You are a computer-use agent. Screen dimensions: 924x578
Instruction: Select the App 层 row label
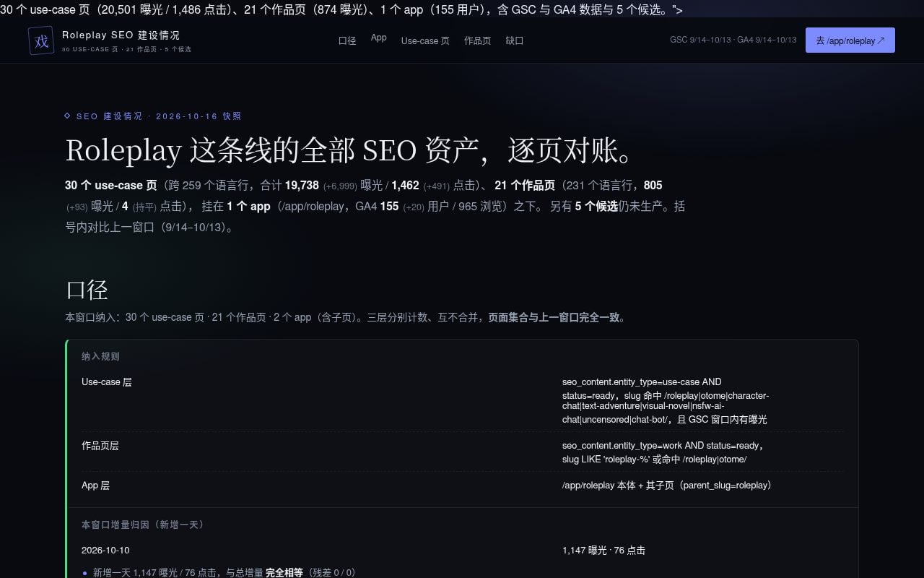(95, 485)
